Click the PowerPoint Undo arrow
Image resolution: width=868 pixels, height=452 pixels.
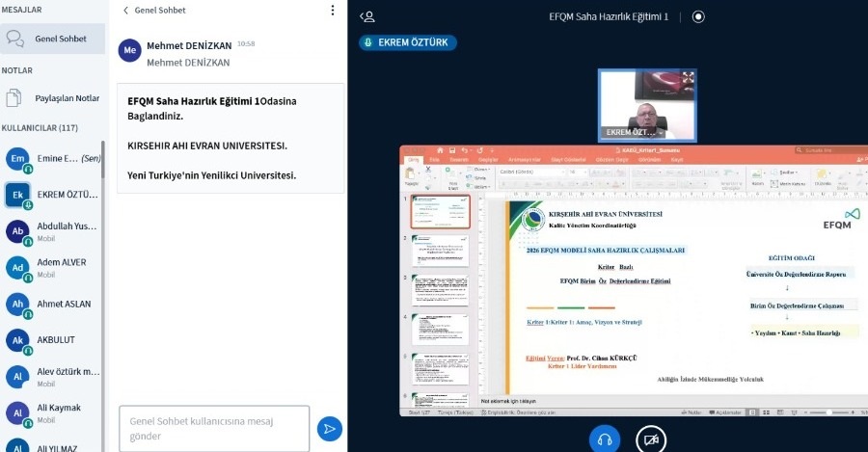click(x=464, y=150)
